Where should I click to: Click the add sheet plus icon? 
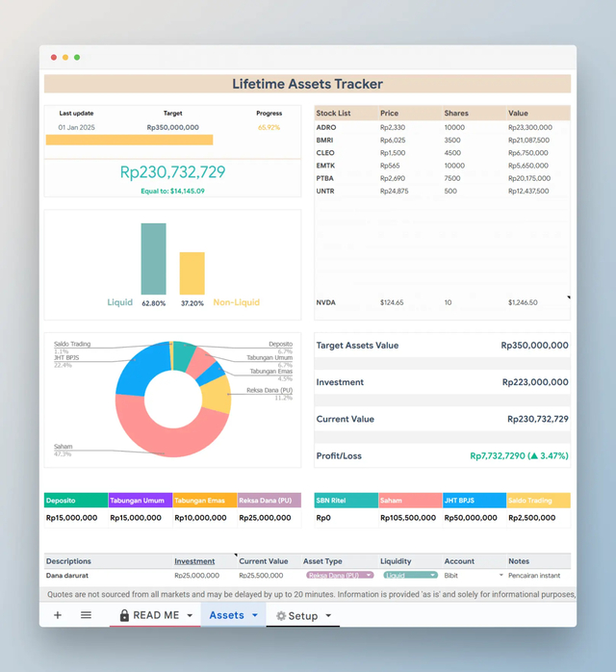(x=58, y=615)
